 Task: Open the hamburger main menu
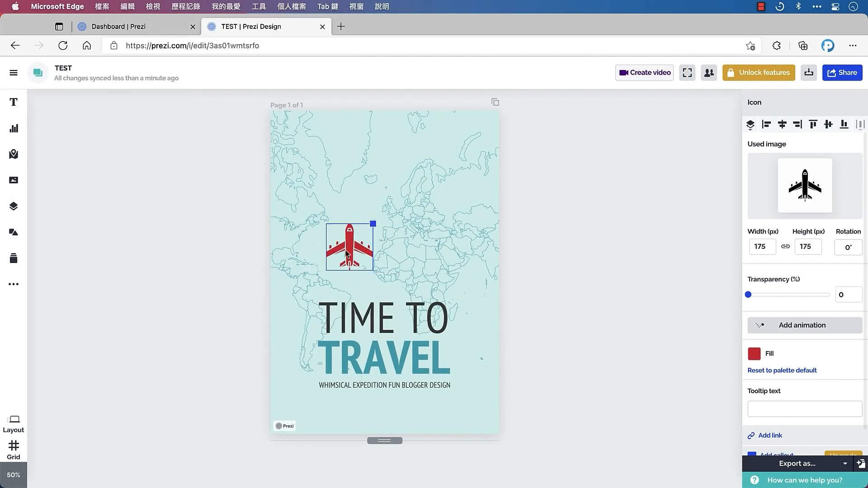14,73
